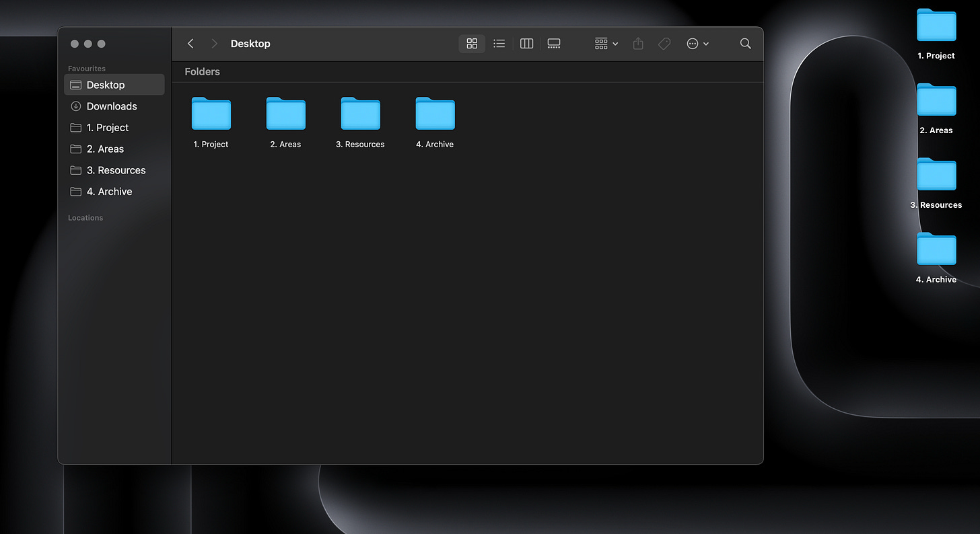This screenshot has height=534, width=980.
Task: Select 1. Project folder in Finder window
Action: (211, 114)
